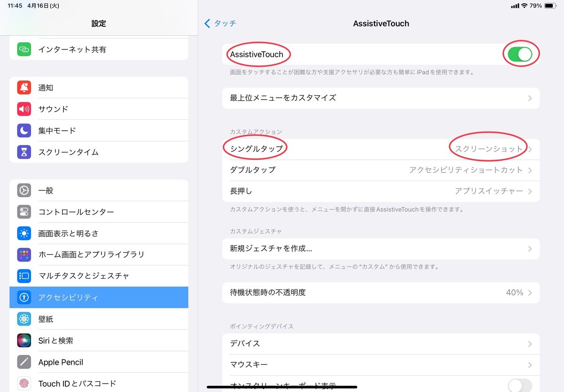Tap the ダブルタップ label
Screen dimensions: 564x392
[x=252, y=170]
